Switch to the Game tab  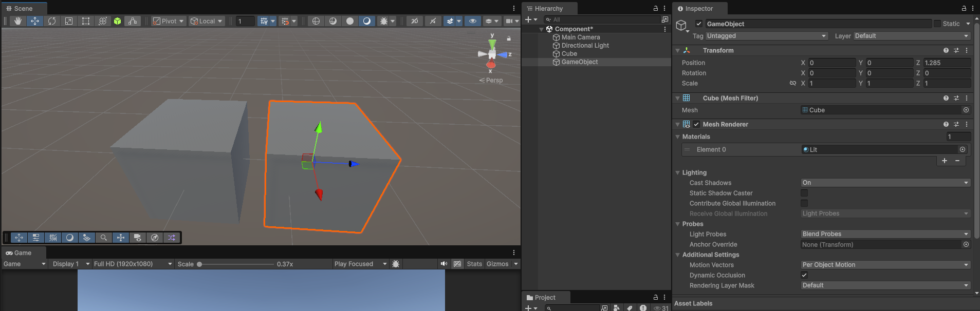tap(23, 253)
